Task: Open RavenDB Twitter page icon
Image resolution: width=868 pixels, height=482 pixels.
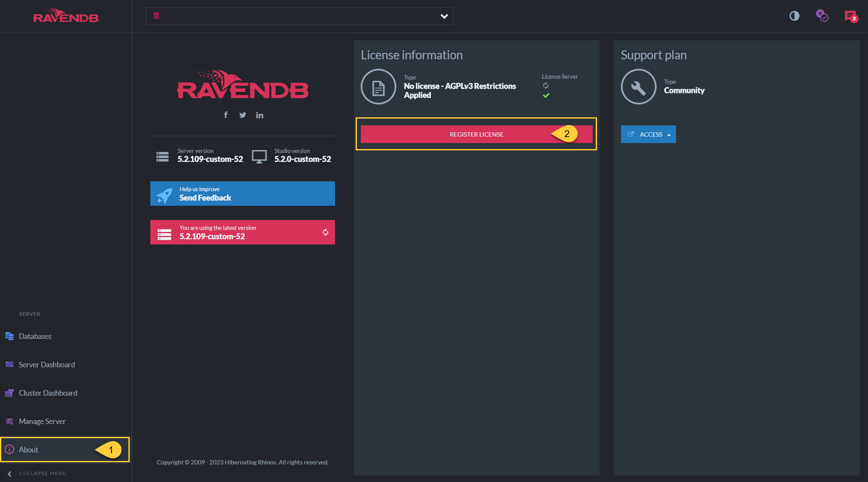Action: (243, 115)
